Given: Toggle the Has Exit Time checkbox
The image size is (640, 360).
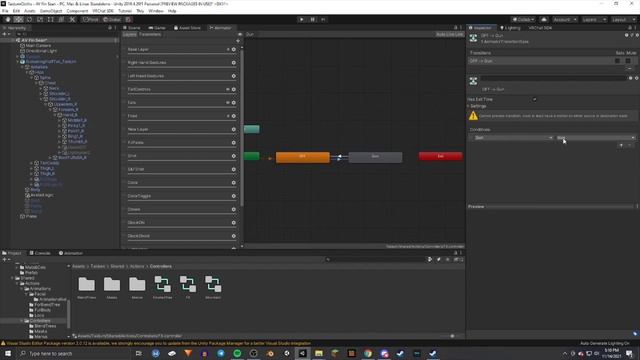Looking at the screenshot, I should pyautogui.click(x=534, y=99).
